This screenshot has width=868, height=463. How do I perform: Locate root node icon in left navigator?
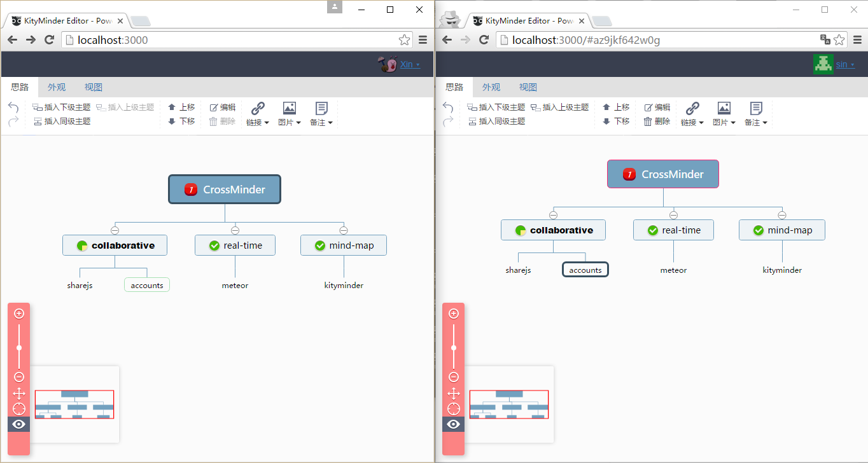(x=19, y=408)
